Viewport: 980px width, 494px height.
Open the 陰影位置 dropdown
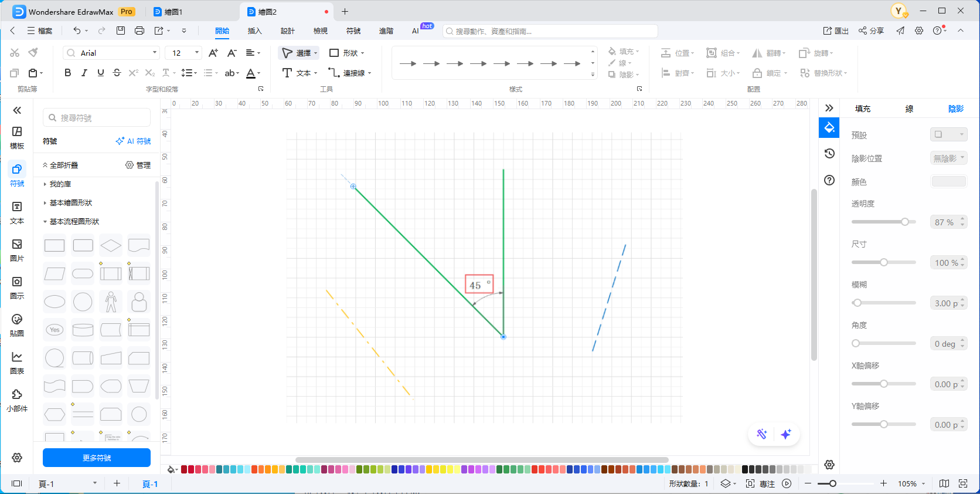click(x=948, y=158)
